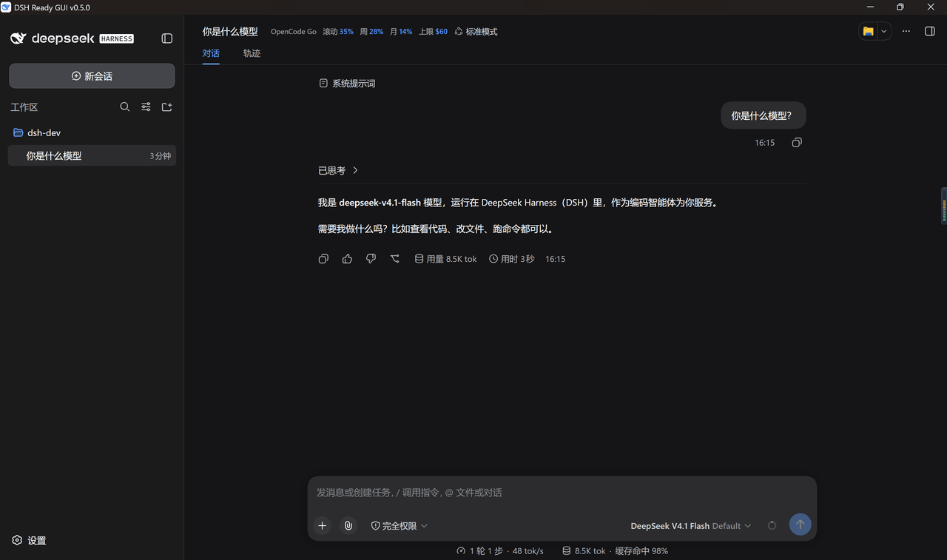Click the OpenCode Go provider label
Image resolution: width=947 pixels, height=560 pixels.
pyautogui.click(x=293, y=32)
